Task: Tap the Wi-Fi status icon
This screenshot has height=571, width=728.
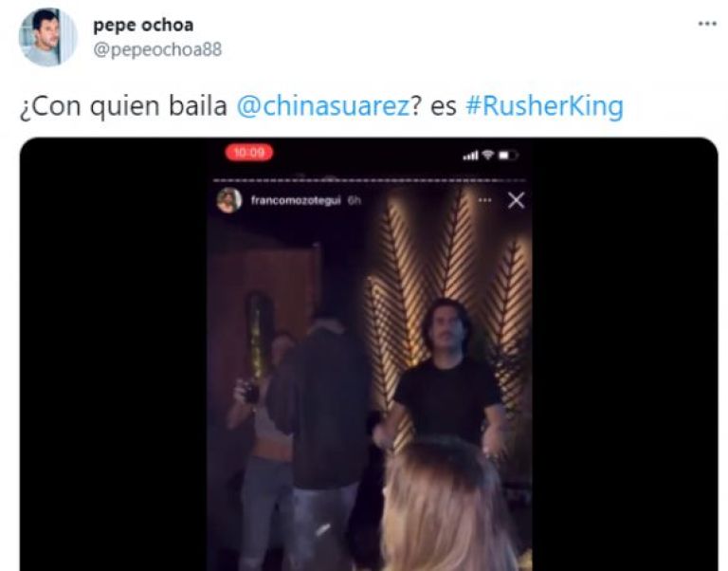Action: coord(487,155)
